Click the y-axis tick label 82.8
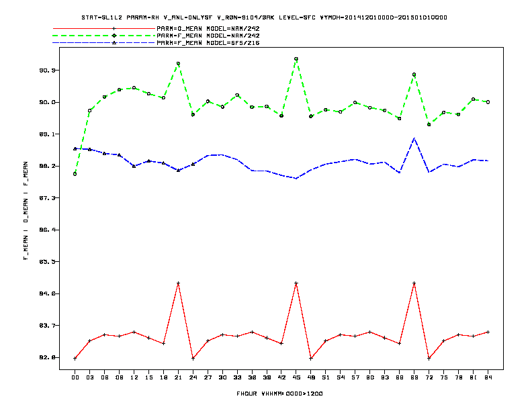Viewport: 532px width, 411px height. (47, 357)
